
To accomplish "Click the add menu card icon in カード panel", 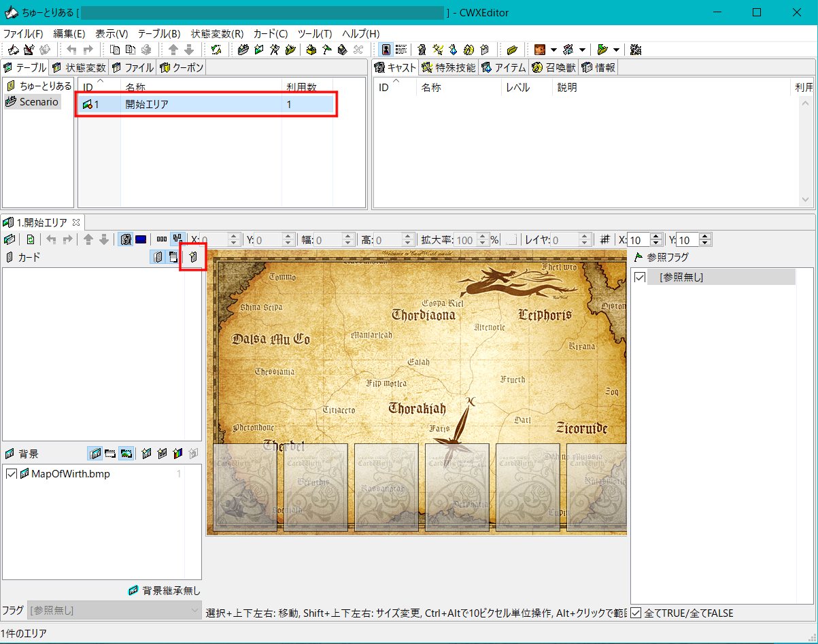I will (193, 257).
